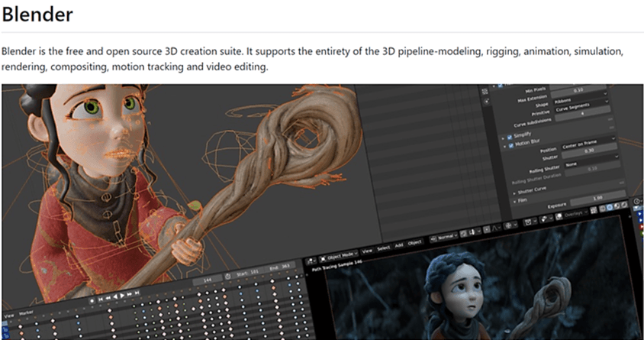The image size is (644, 340).
Task: Open the timeline View menu
Action: pos(10,315)
